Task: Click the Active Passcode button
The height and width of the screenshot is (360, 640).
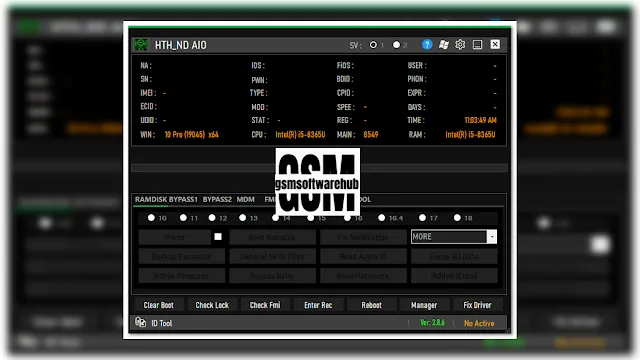Action: pyautogui.click(x=182, y=276)
